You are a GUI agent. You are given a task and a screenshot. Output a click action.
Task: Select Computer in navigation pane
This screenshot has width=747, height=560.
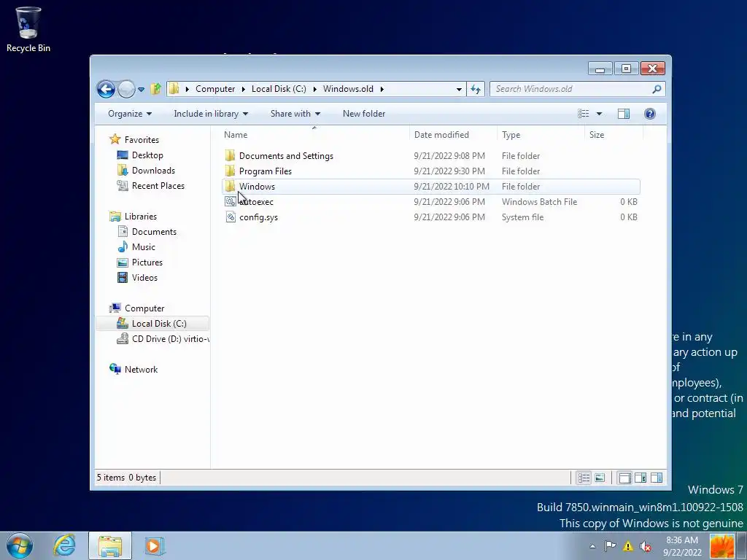coord(137,308)
